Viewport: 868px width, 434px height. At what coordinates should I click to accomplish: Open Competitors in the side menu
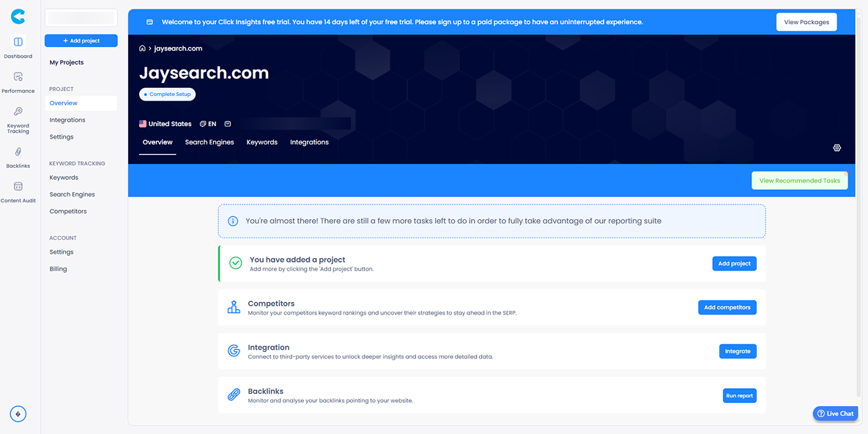tap(68, 211)
